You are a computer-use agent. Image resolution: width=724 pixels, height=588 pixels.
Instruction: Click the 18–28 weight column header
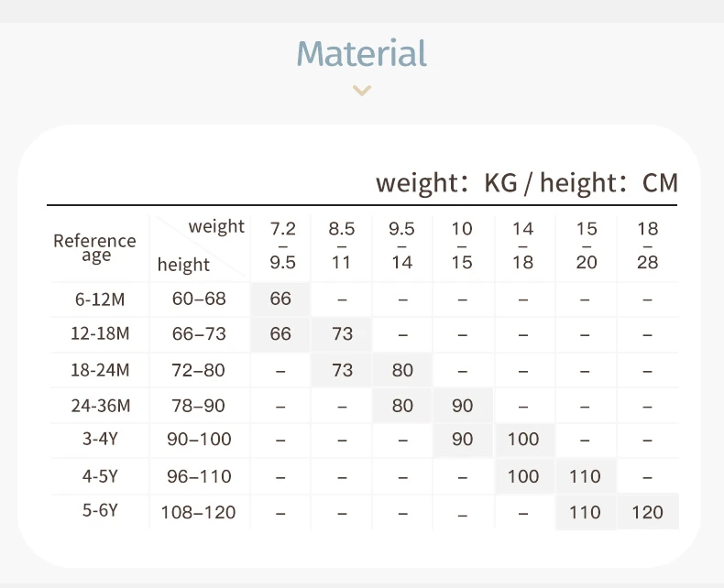point(647,245)
